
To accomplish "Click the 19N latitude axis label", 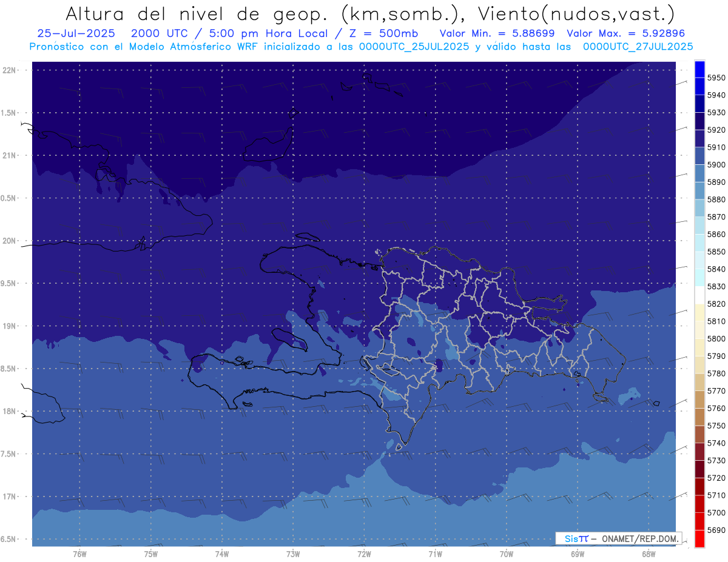I will pos(9,326).
